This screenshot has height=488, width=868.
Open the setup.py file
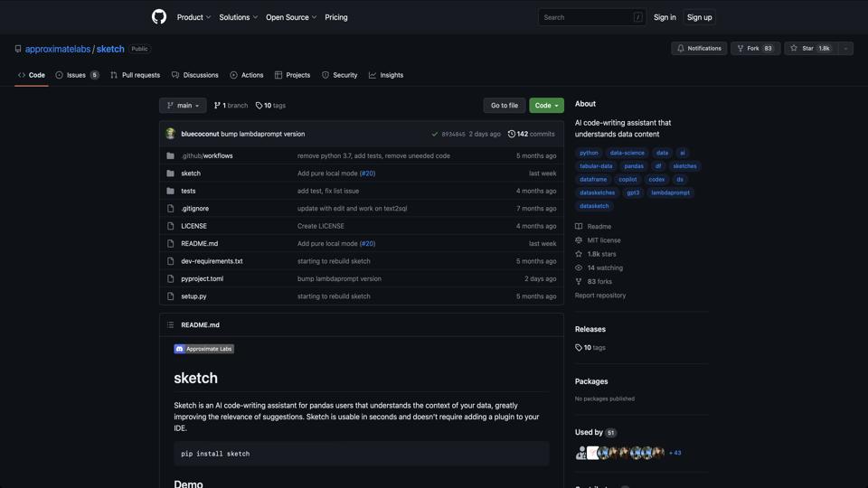193,296
